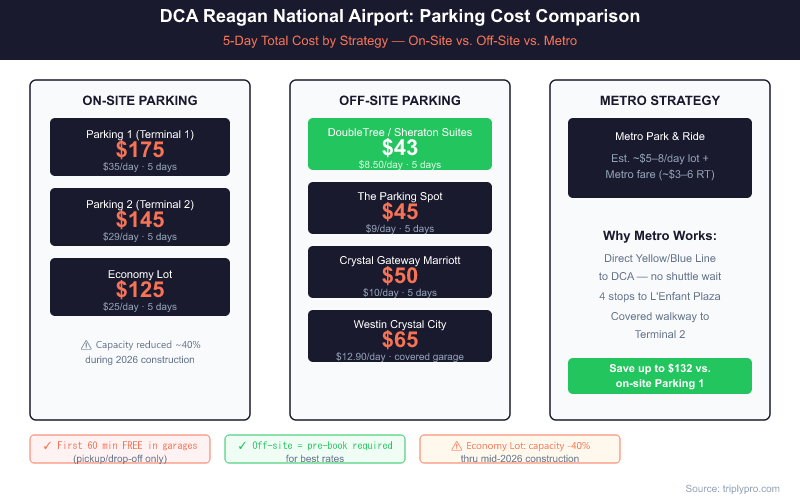The width and height of the screenshot is (800, 500).
Task: Choose the Crystal Gateway Marriott $50 card
Action: coord(400,272)
